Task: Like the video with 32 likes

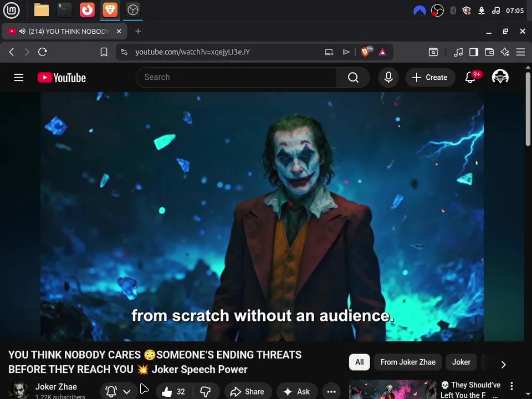Action: coord(173,392)
